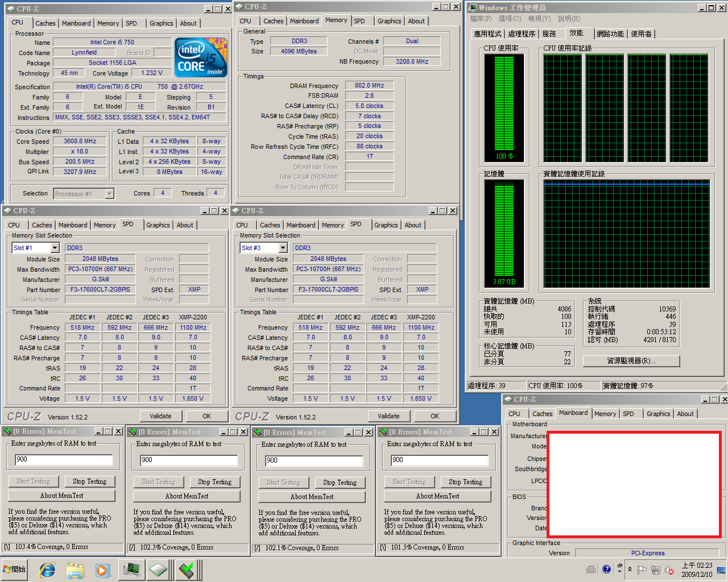This screenshot has height=582, width=728.
Task: Focus megabytes field in MemTest with 101.3% coverage
Action: [x=439, y=460]
